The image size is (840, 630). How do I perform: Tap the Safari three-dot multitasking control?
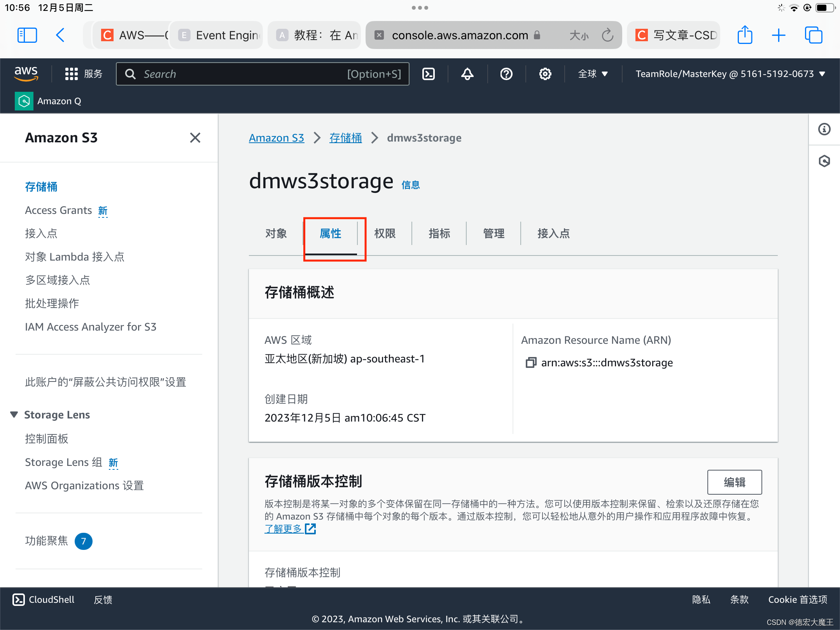pos(420,8)
